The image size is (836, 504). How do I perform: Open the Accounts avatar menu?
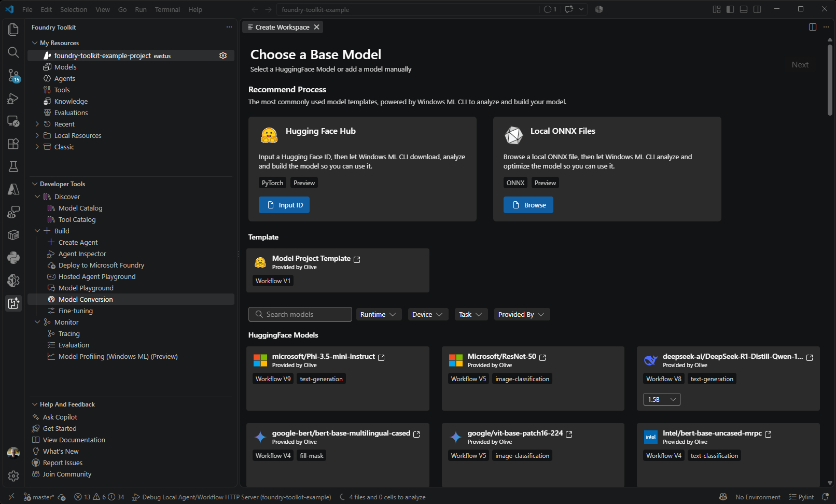pos(13,453)
